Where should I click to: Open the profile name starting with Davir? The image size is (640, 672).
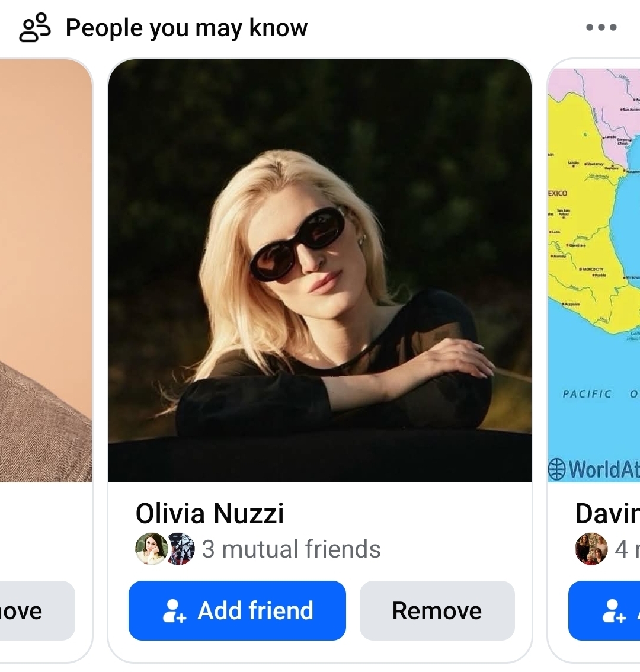[x=607, y=513]
